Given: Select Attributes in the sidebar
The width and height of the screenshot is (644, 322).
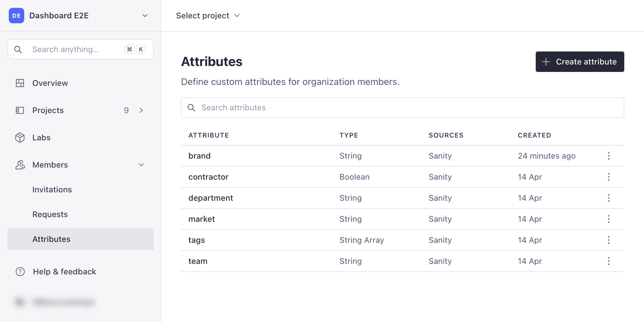Looking at the screenshot, I should pos(80,239).
